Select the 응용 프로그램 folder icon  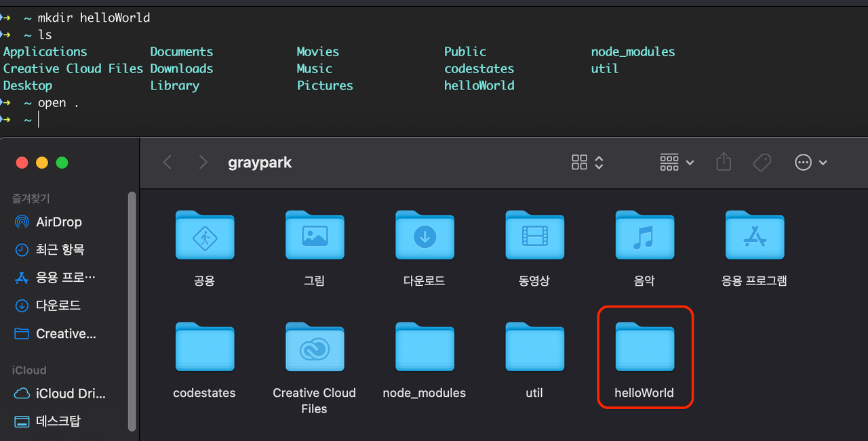(x=754, y=235)
